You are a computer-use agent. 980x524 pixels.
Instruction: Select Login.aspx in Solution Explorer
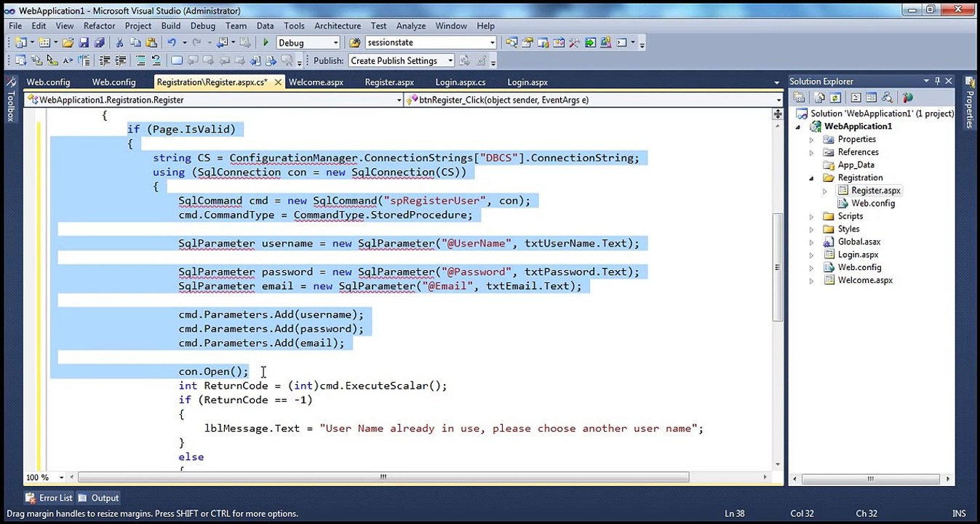click(858, 255)
